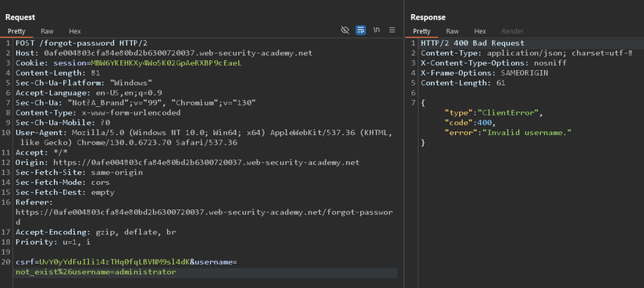Viewport: 644px width, 288px height.
Task: Click the Accept-Encoding gzip, deflate, br header
Action: coord(96,232)
